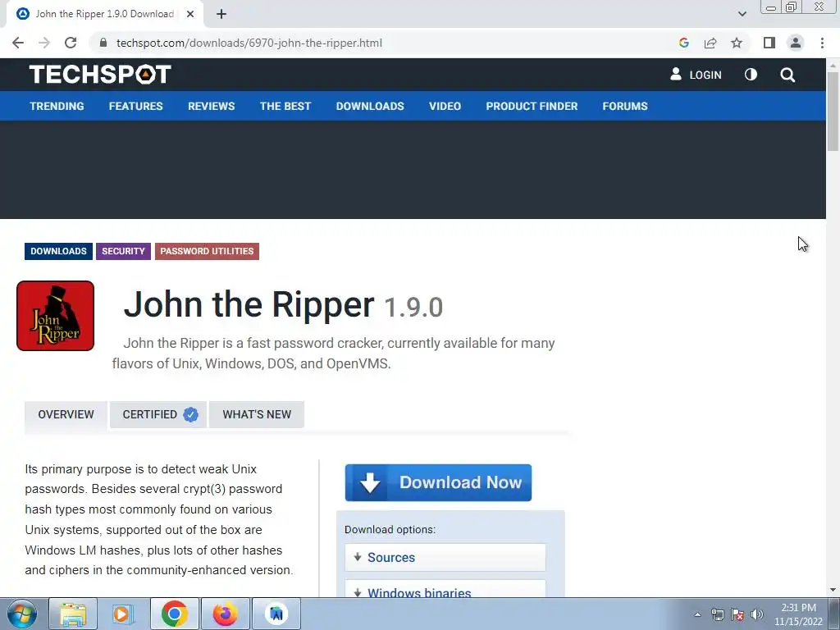This screenshot has width=840, height=630.
Task: Open File Explorer from the taskbar
Action: click(73, 614)
